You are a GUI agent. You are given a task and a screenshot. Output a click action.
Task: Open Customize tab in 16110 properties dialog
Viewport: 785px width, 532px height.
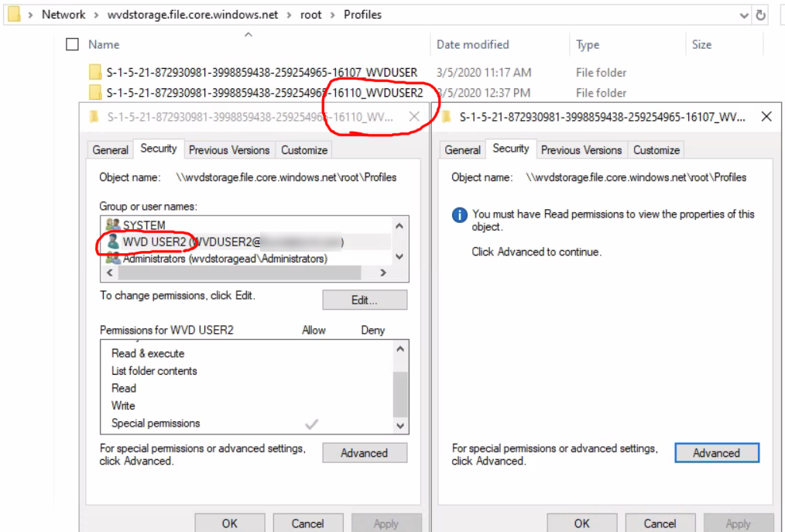(304, 149)
